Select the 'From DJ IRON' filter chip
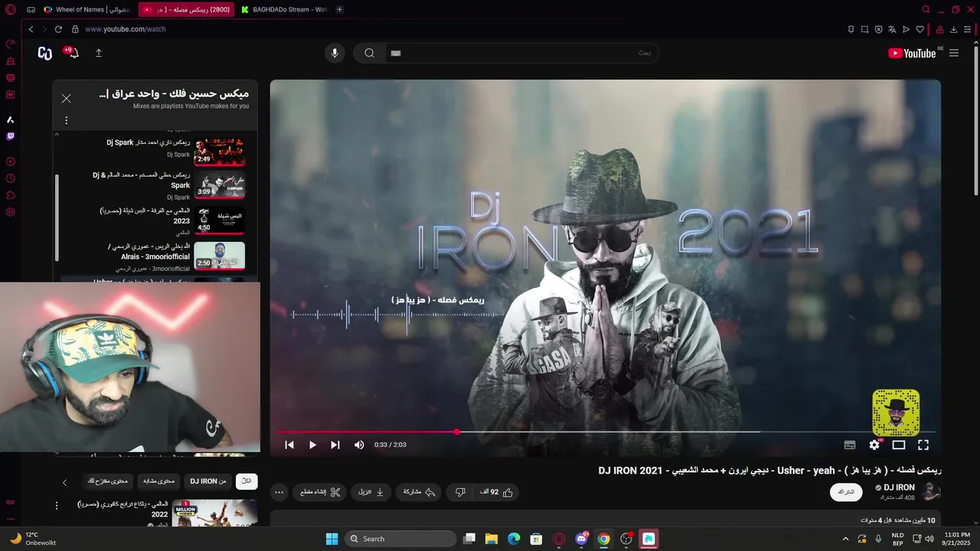The image size is (980, 551). tap(208, 481)
